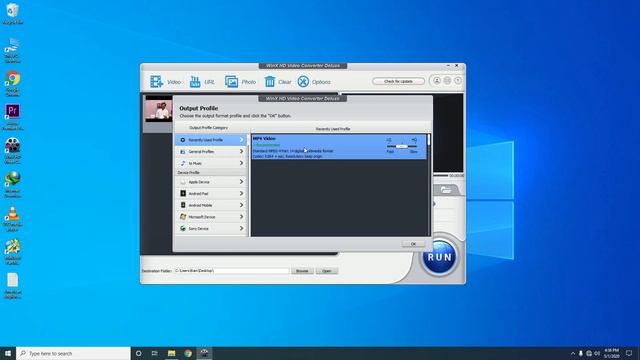Click the info icon at the toolbar's right end
Screen dimensions: 640x360
458,81
